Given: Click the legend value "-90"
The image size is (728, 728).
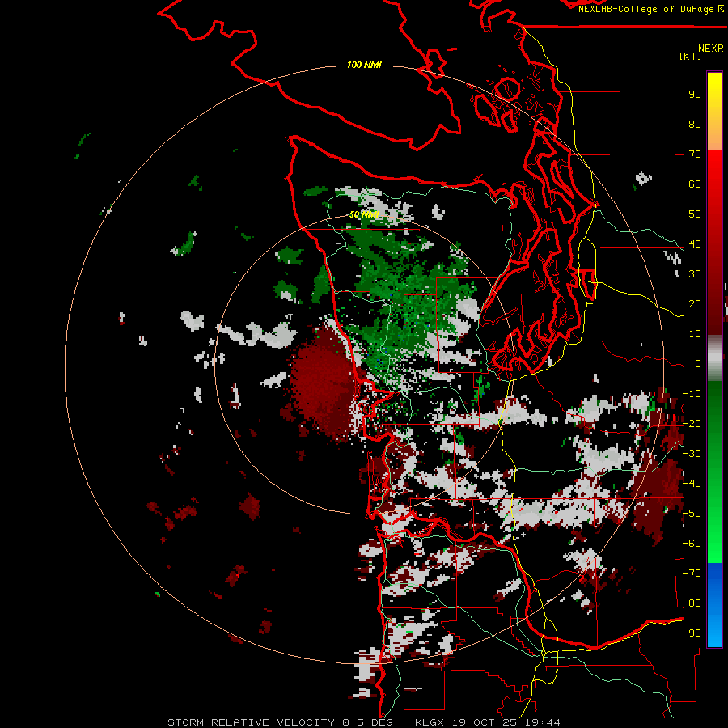Looking at the screenshot, I should point(692,633).
